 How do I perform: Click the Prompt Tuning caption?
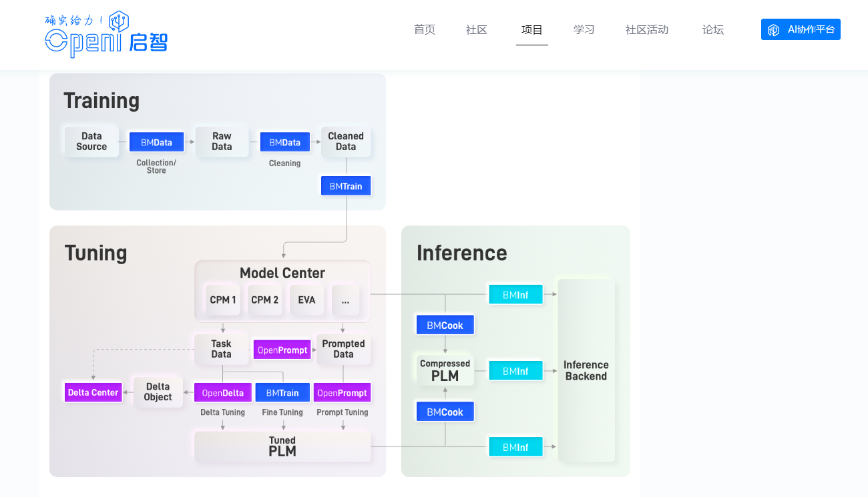coord(343,412)
